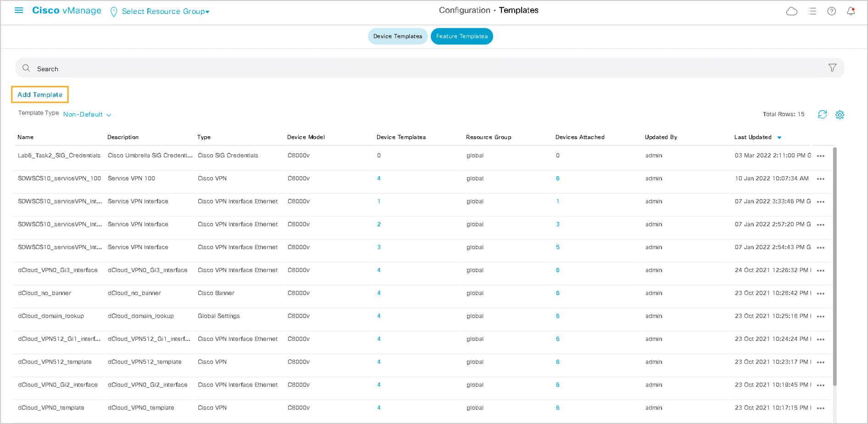Sort by Updated By column header
The image size is (868, 424).
click(661, 137)
